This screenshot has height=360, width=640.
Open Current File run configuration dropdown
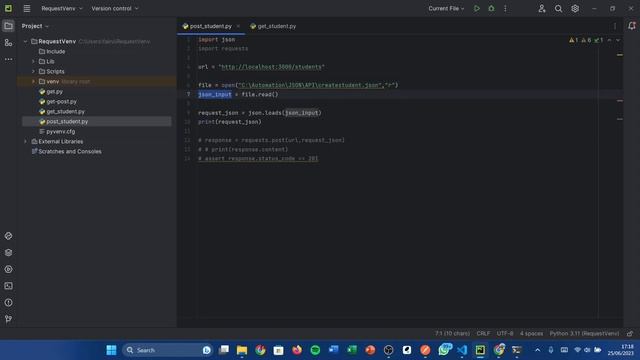[x=446, y=8]
